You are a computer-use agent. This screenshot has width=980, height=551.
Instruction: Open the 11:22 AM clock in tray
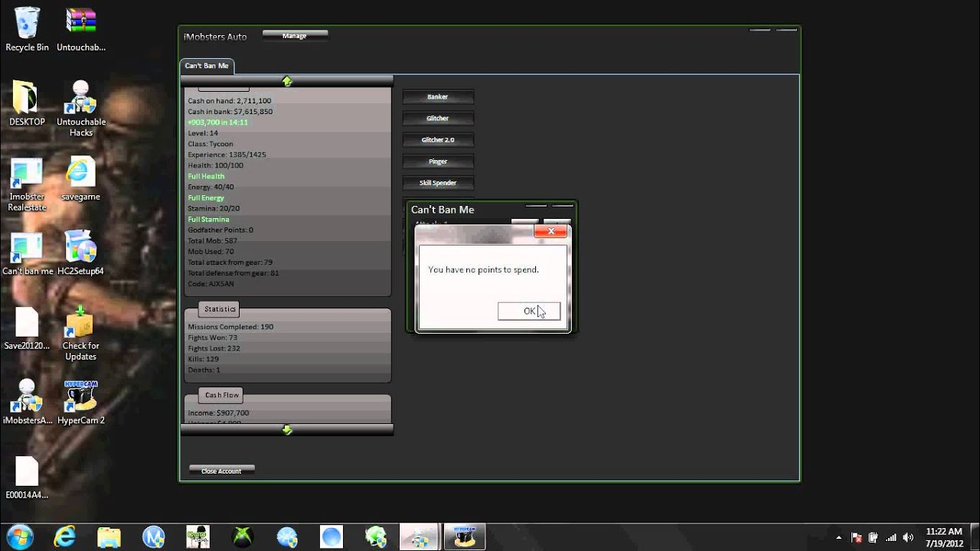click(944, 536)
